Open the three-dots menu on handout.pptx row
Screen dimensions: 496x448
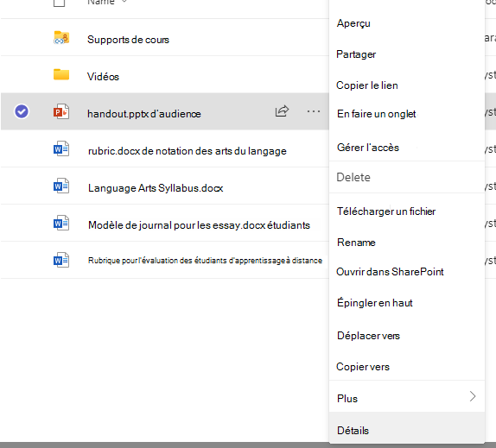point(314,111)
